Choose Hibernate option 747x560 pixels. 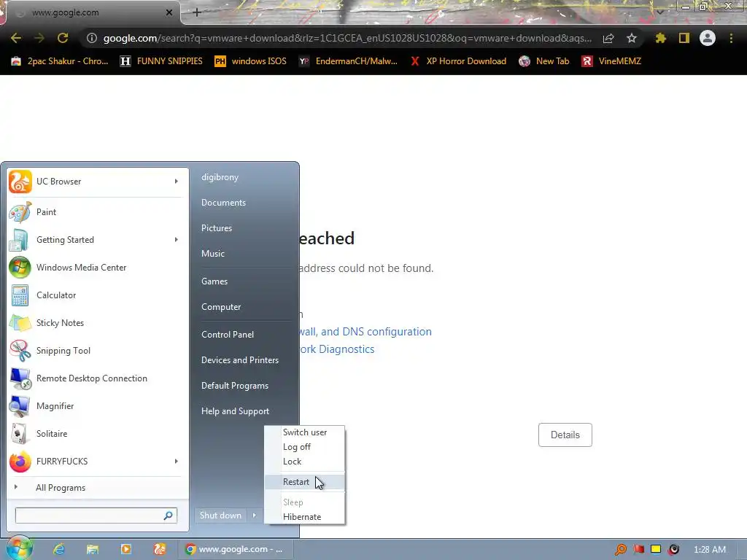pyautogui.click(x=305, y=517)
